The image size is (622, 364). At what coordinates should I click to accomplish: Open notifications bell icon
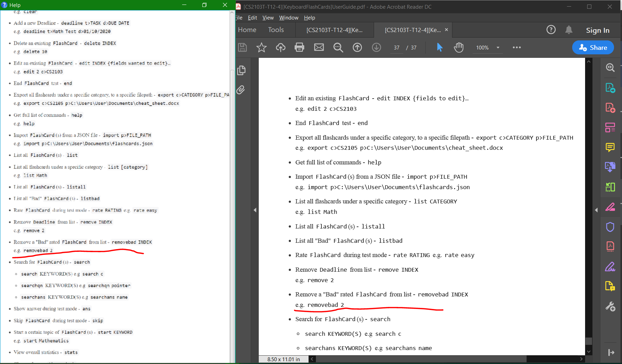click(x=569, y=30)
